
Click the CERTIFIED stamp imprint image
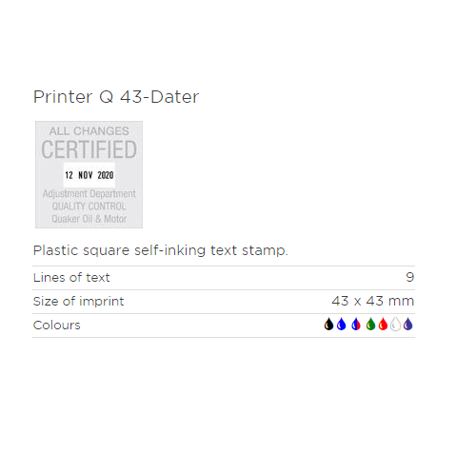(89, 174)
